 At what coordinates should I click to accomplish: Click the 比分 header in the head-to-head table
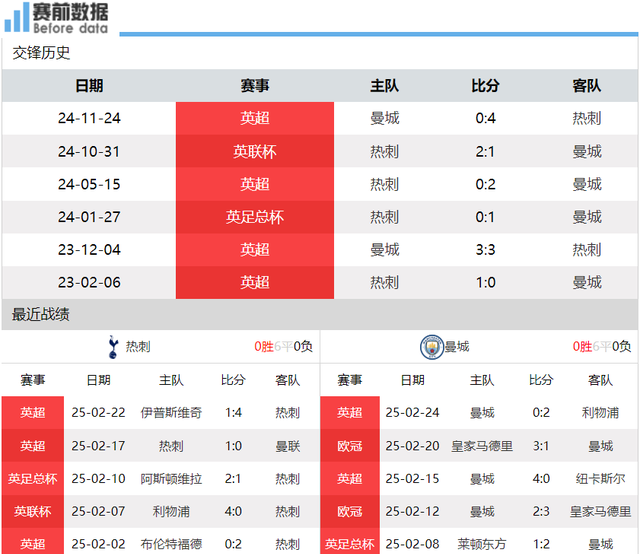click(485, 86)
